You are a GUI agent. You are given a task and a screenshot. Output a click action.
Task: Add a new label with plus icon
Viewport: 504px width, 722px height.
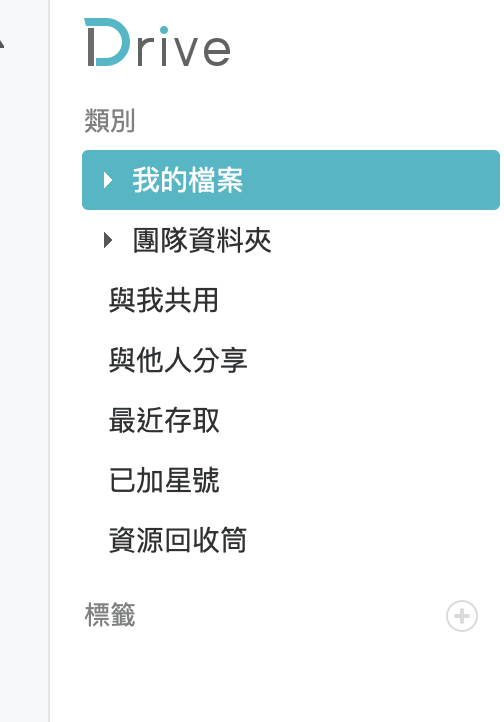coord(462,616)
